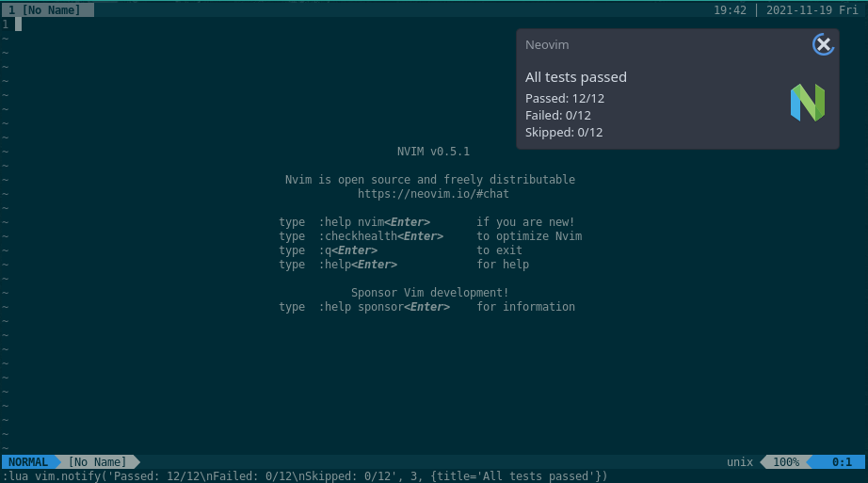
Task: Click the 'to optimize Nvim' text
Action: coord(529,236)
